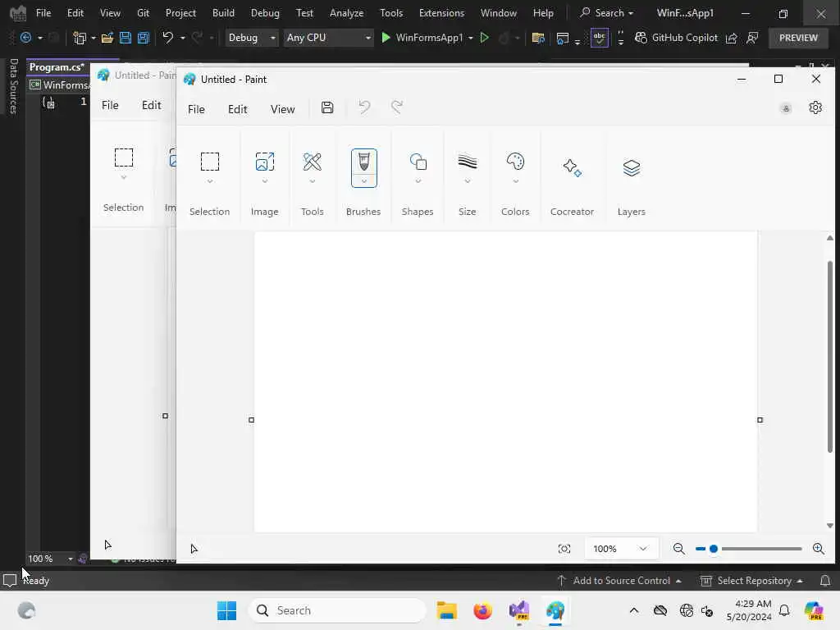
Task: Open the Debug configuration dropdown
Action: pos(251,38)
